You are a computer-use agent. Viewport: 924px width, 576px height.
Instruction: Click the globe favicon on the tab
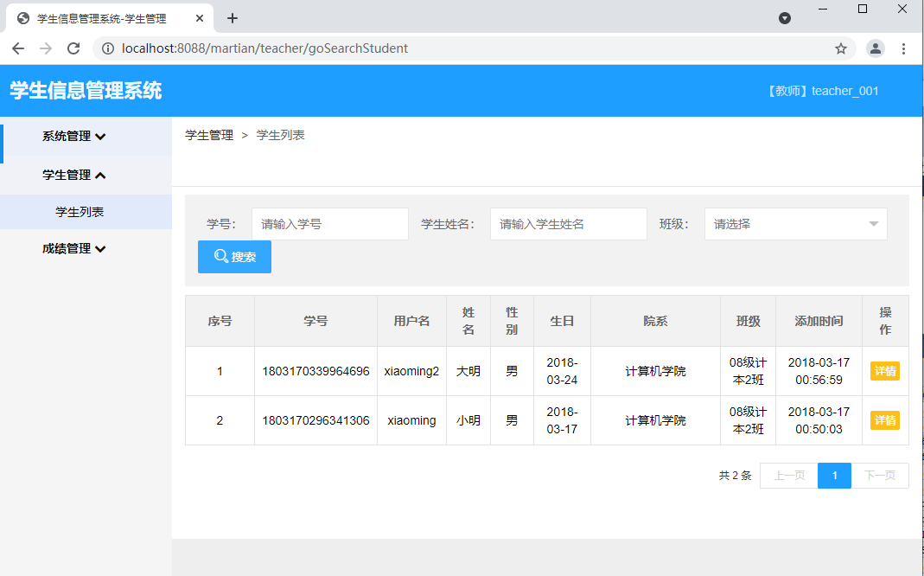click(x=23, y=18)
